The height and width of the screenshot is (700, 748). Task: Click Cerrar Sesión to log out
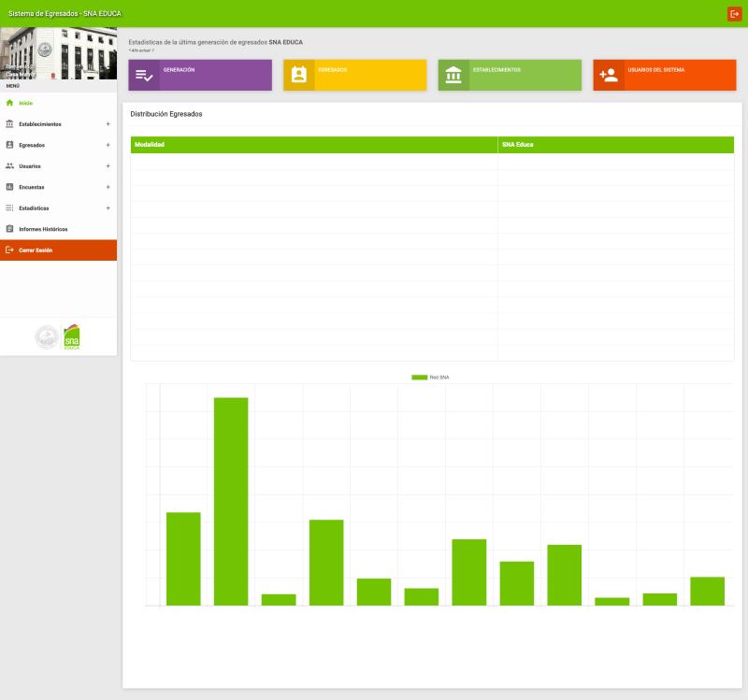[58, 250]
